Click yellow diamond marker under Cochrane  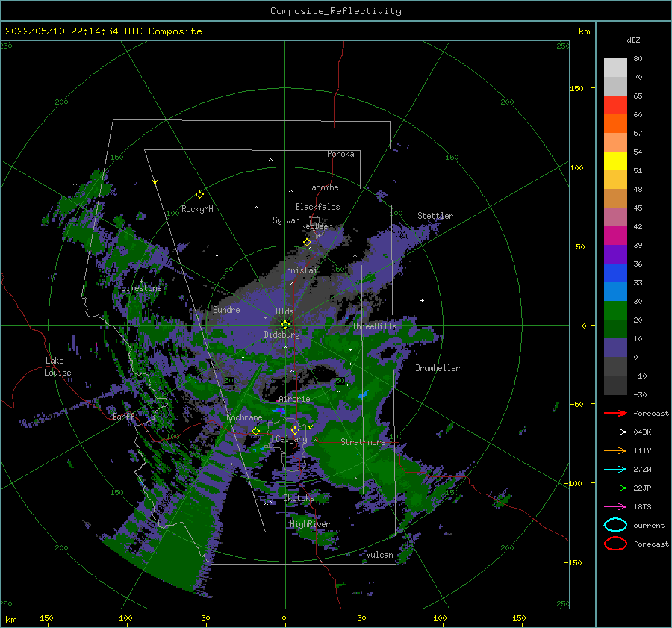(x=255, y=431)
